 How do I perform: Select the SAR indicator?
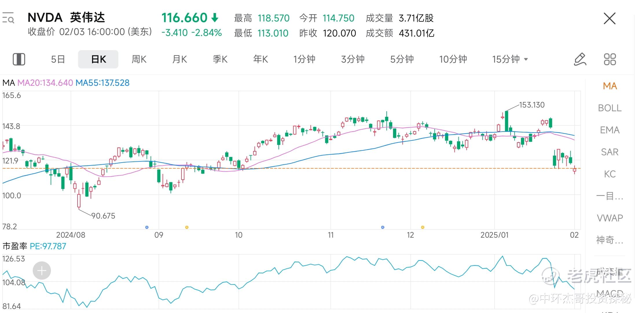click(610, 152)
